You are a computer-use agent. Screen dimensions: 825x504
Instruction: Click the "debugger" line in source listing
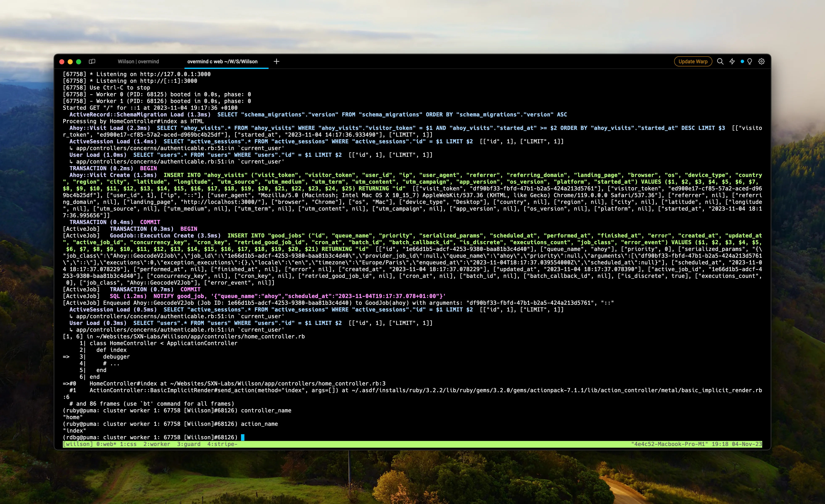click(116, 357)
